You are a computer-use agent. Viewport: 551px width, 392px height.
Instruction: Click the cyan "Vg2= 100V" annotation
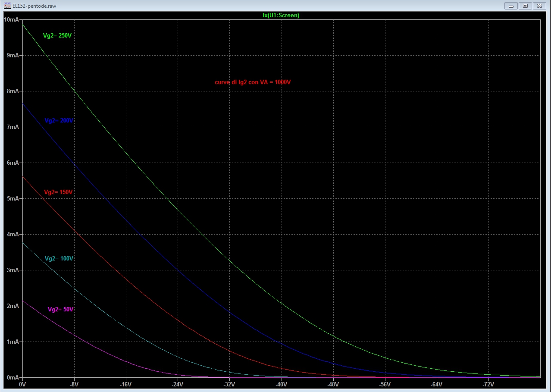click(59, 258)
